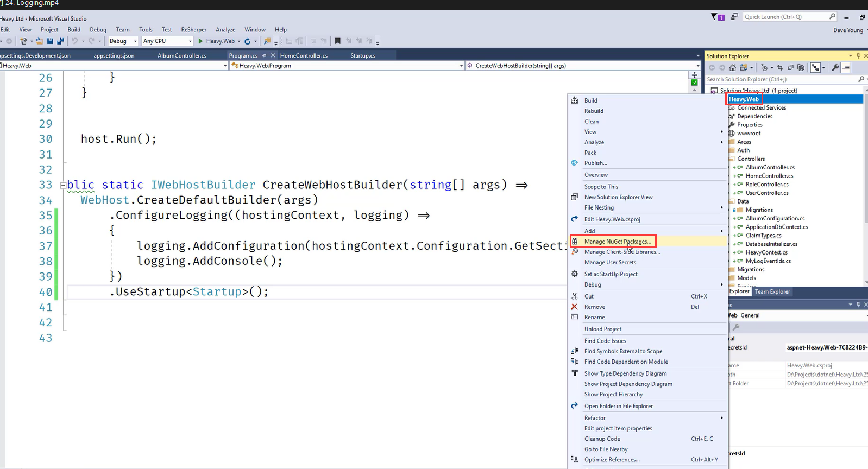Close the Program.cs tab
Image resolution: width=868 pixels, height=469 pixels.
273,55
